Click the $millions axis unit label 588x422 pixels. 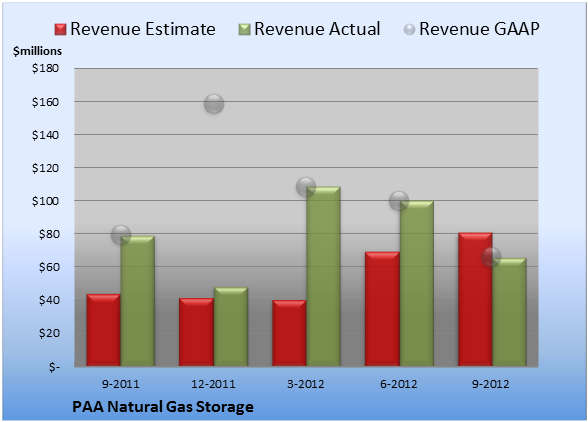click(x=37, y=51)
